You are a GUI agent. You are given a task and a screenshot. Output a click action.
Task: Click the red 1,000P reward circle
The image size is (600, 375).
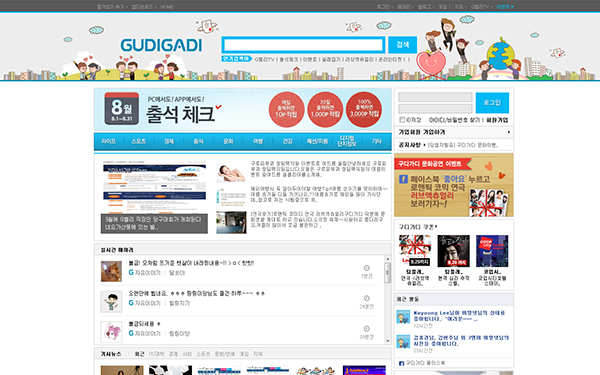325,109
